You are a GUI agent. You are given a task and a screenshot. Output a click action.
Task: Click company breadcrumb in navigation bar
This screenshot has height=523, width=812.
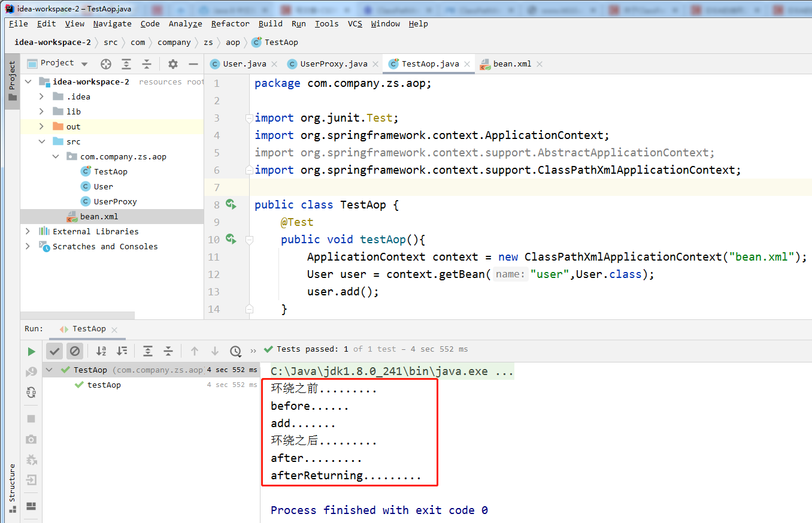174,43
